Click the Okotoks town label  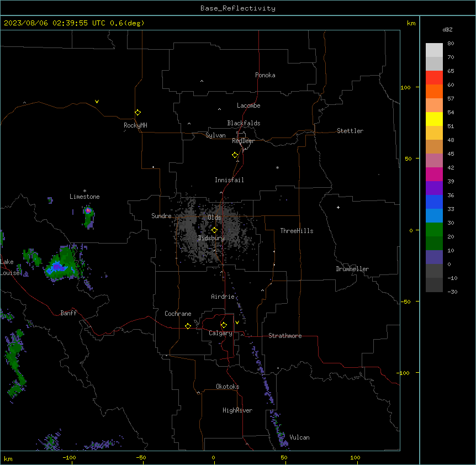[x=228, y=387]
